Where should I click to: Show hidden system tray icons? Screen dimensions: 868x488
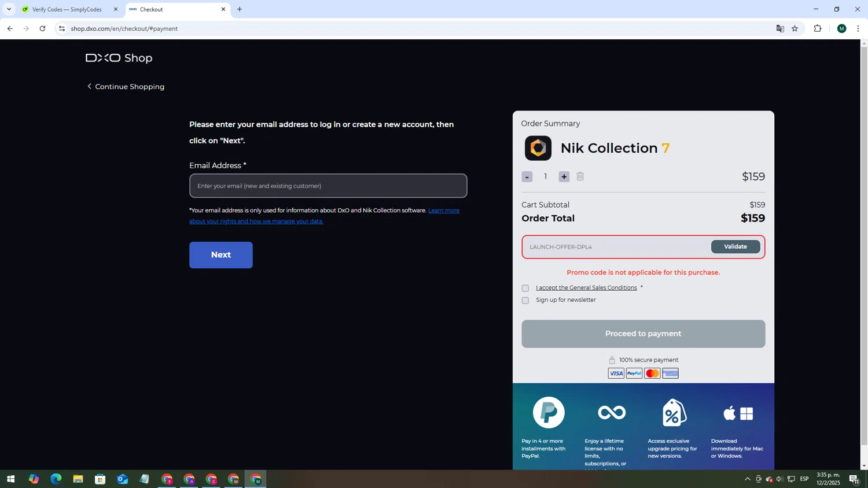747,479
